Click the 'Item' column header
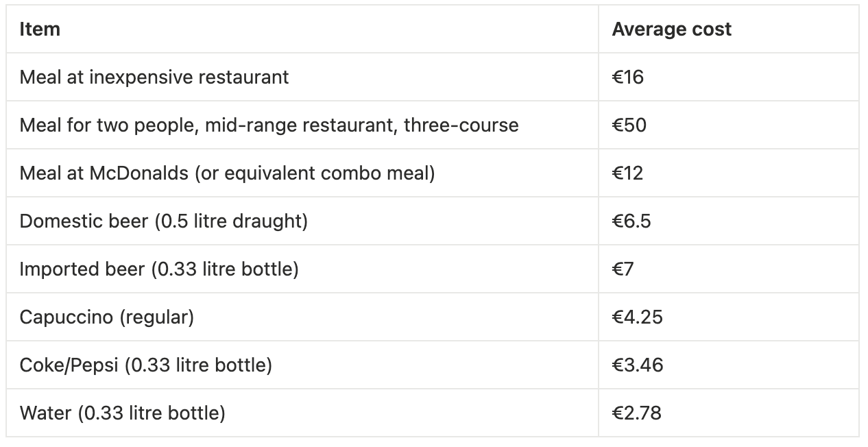868x447 pixels. (302, 29)
